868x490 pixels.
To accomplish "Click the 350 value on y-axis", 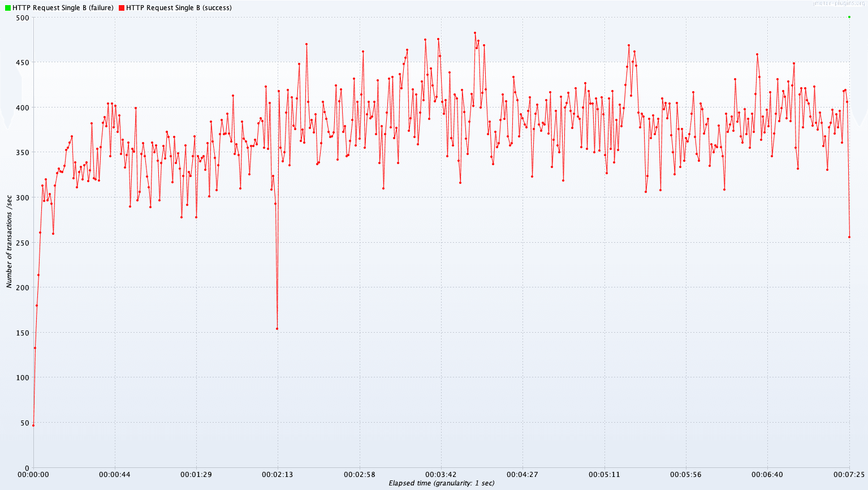I will click(23, 153).
